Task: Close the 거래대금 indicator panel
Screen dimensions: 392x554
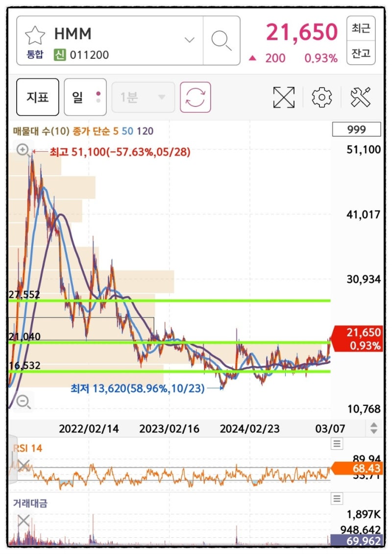Action: click(24, 521)
